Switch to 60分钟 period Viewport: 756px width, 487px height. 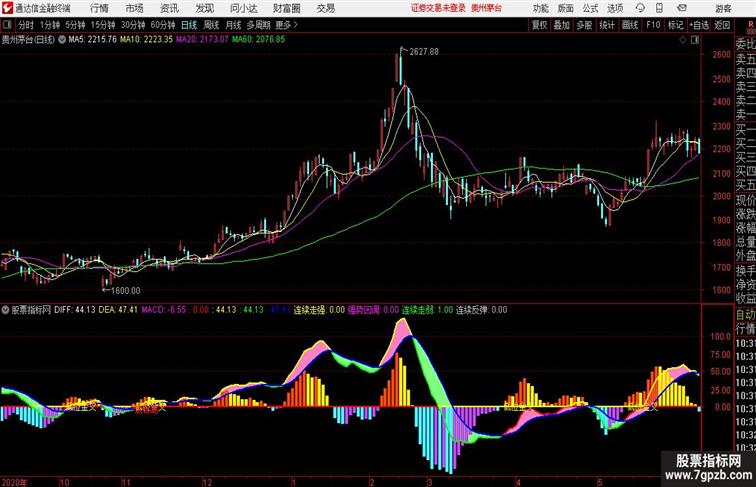[x=162, y=25]
